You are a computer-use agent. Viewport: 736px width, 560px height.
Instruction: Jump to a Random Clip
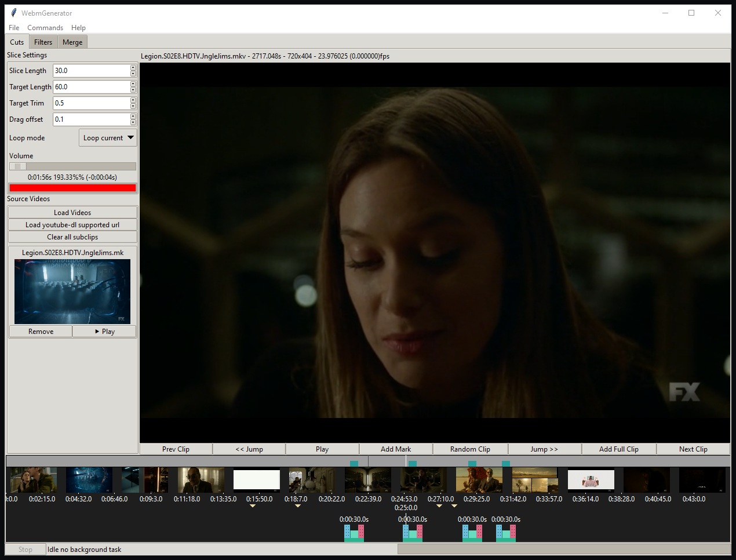tap(470, 449)
